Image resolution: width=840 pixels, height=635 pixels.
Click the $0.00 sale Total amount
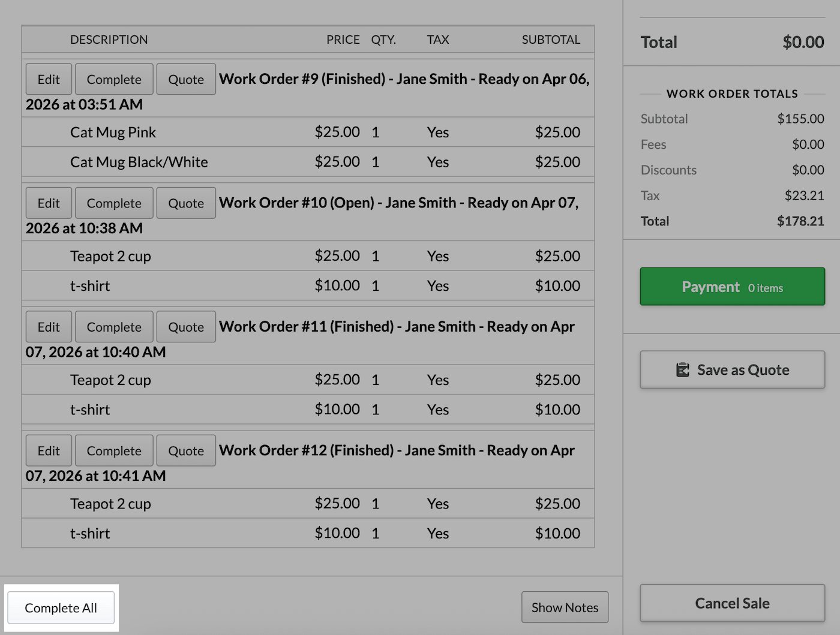point(803,42)
